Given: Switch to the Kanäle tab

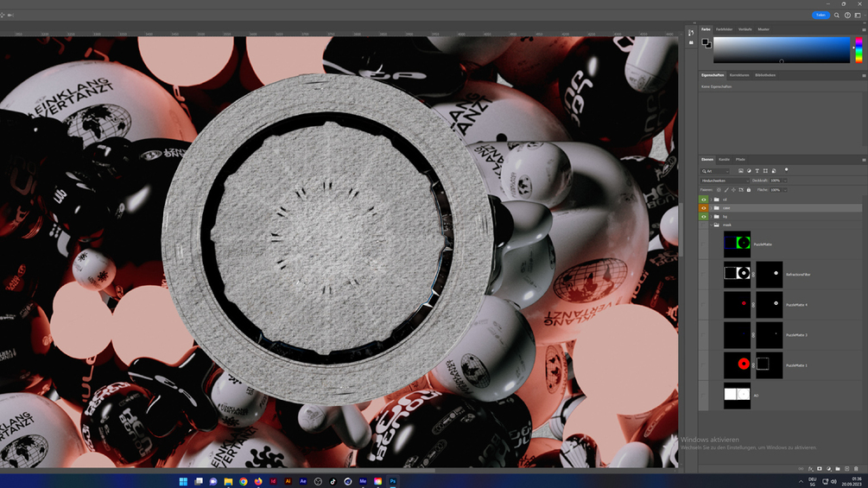Looking at the screenshot, I should click(x=724, y=159).
